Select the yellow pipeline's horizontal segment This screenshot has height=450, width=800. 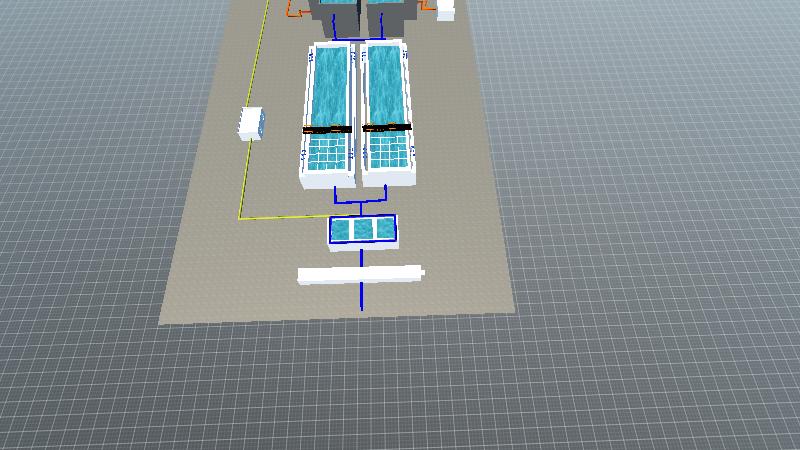[x=285, y=216]
